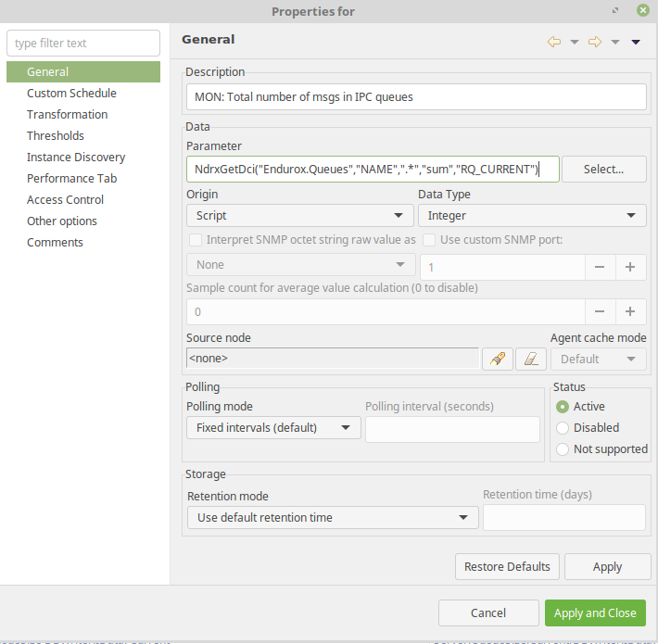658x644 pixels.
Task: Click the back navigation arrow icon
Action: point(554,42)
